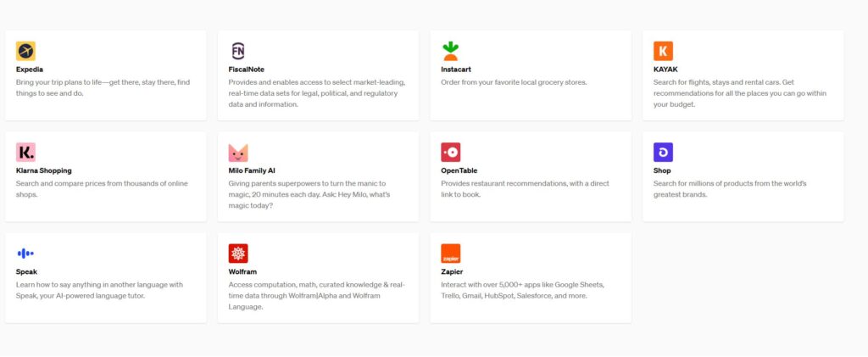Screen dimensions: 868x357
Task: Click the Wolfram plugin name
Action: click(242, 272)
